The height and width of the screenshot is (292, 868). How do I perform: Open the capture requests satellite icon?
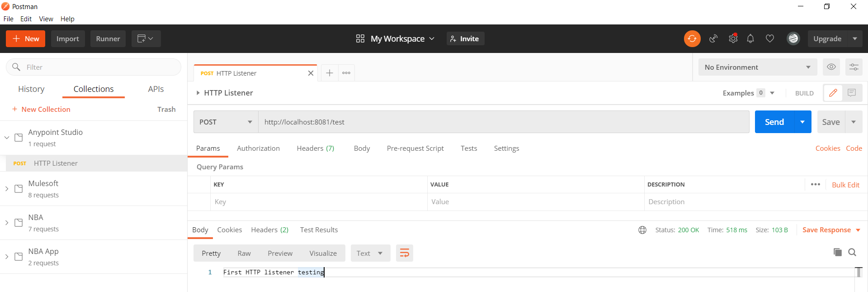(x=713, y=38)
